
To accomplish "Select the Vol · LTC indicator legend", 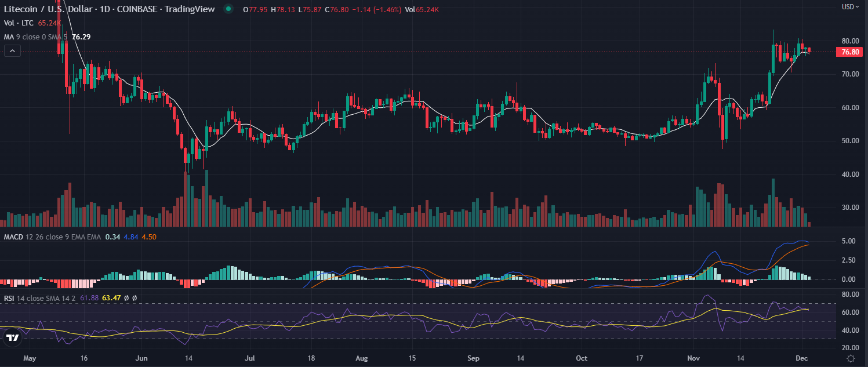I will (x=20, y=23).
